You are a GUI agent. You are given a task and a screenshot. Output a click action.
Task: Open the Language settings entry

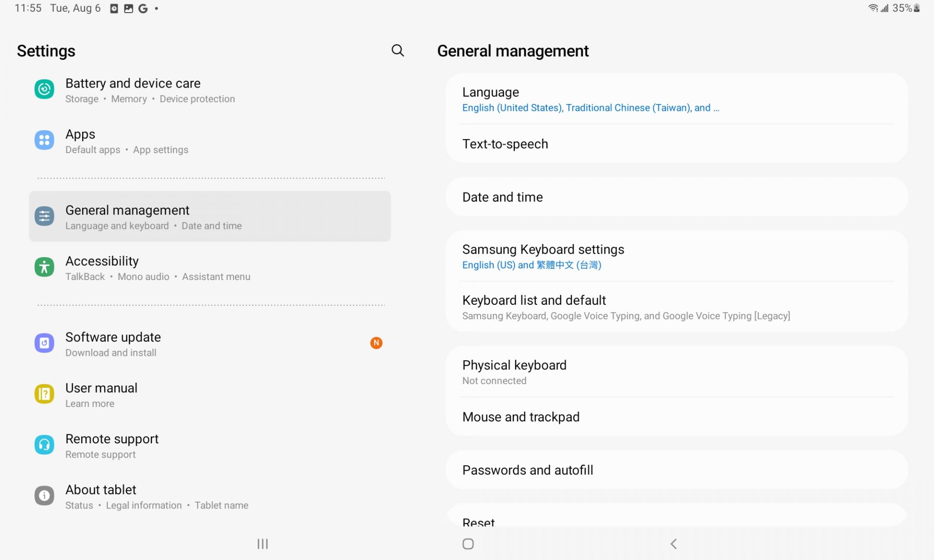tap(676, 99)
